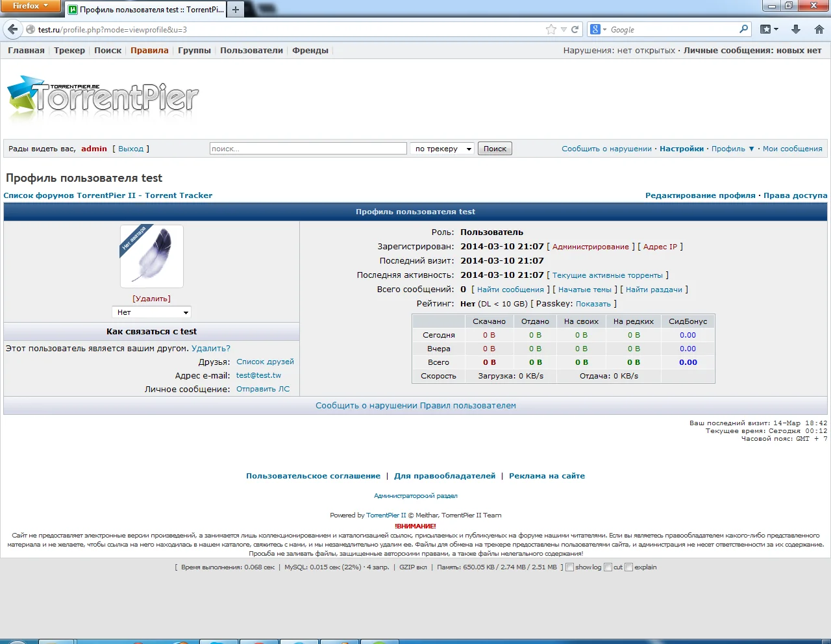Go to browser home page icon
The height and width of the screenshot is (644, 831).
[819, 29]
